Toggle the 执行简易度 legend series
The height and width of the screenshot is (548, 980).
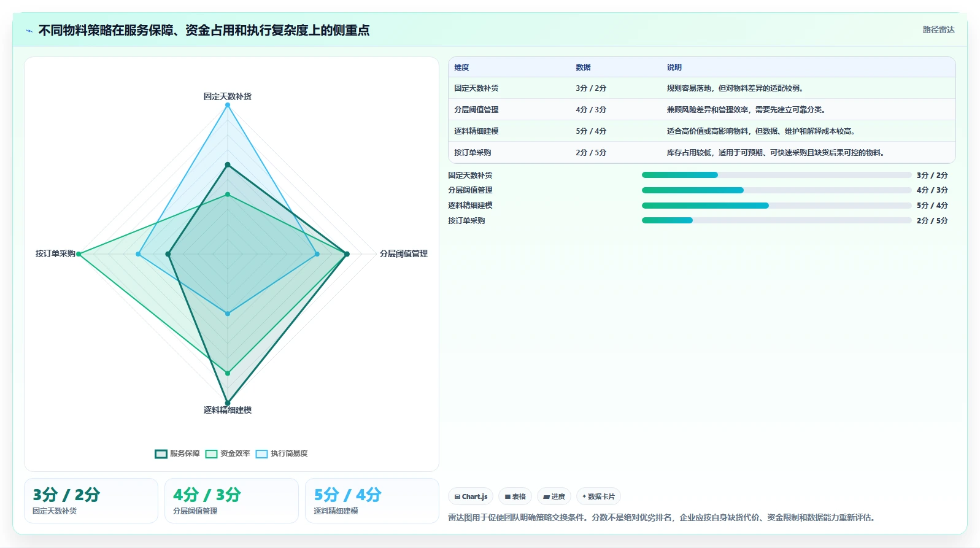pos(282,453)
